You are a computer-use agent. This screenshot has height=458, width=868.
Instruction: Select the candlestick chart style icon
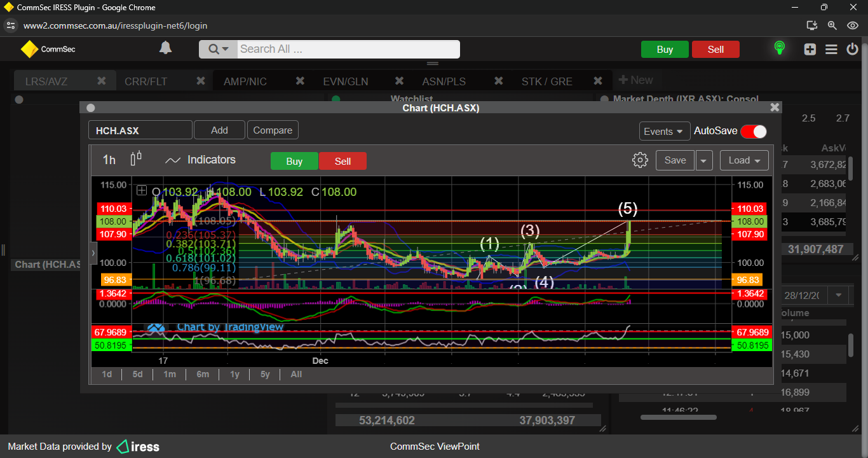click(136, 159)
